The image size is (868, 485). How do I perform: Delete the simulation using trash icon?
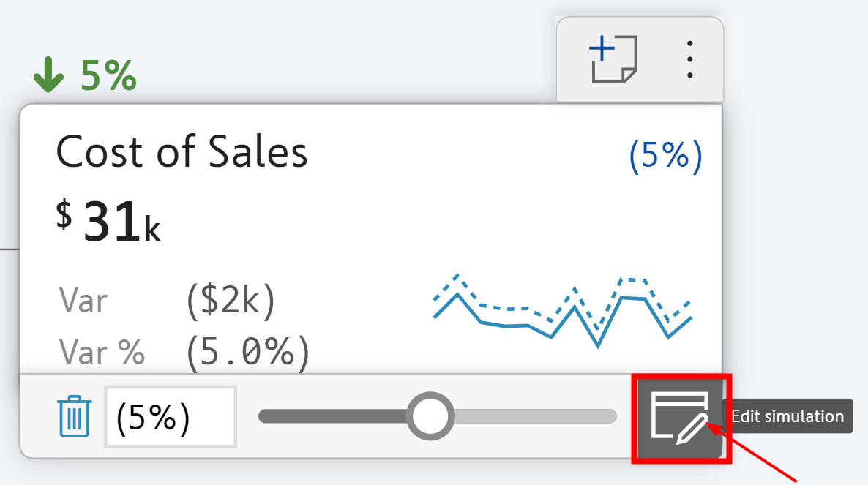74,417
